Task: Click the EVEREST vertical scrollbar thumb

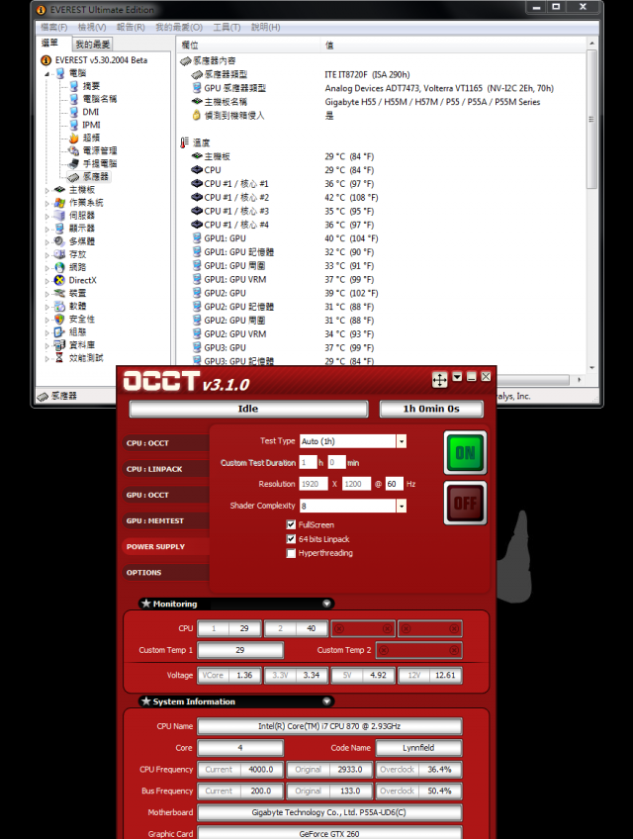Action: point(591,119)
